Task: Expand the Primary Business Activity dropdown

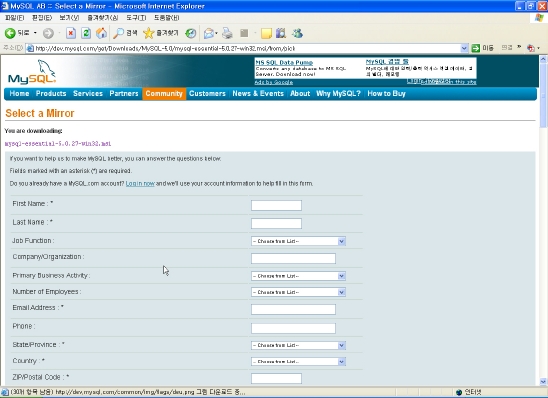Action: pyautogui.click(x=341, y=276)
